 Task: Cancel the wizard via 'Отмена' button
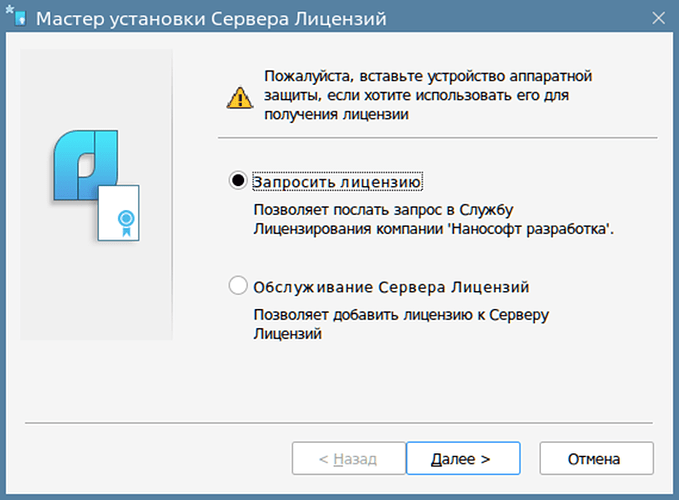click(596, 458)
